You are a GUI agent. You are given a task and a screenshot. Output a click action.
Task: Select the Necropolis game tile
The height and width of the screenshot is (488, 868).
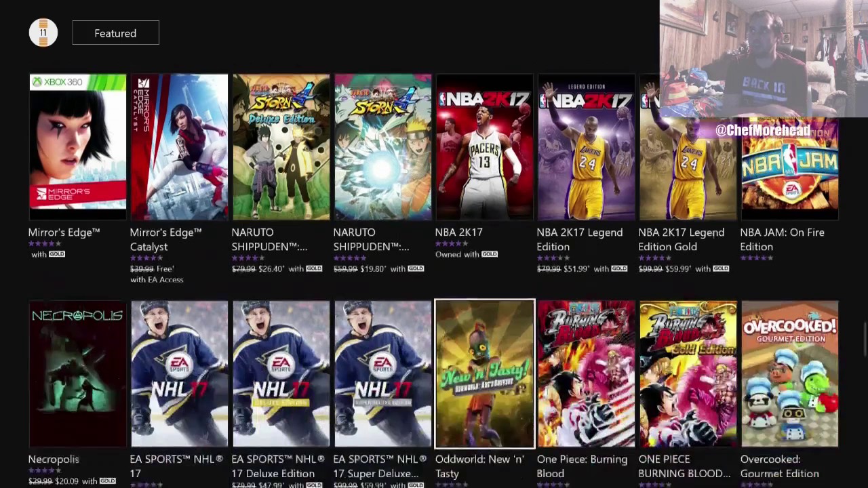point(78,374)
